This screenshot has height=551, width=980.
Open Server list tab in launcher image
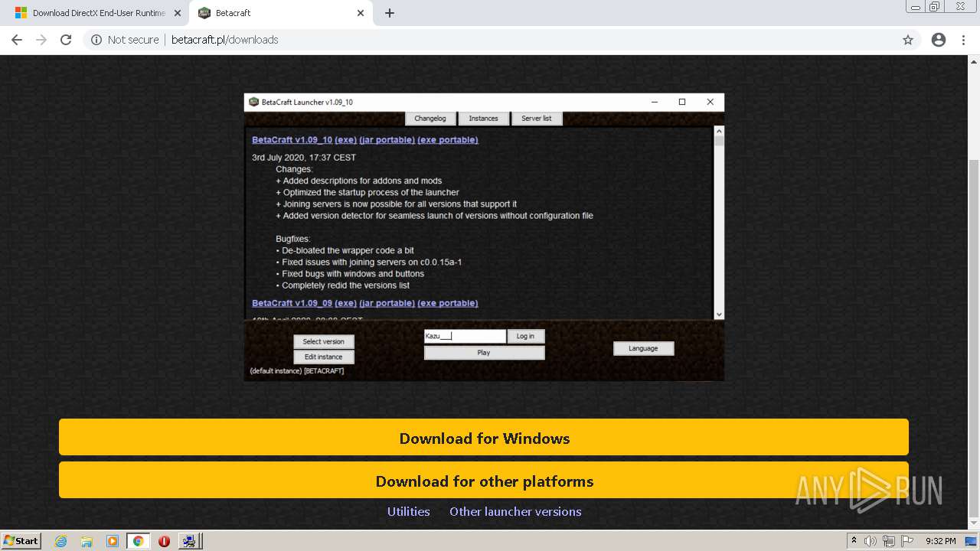(536, 119)
